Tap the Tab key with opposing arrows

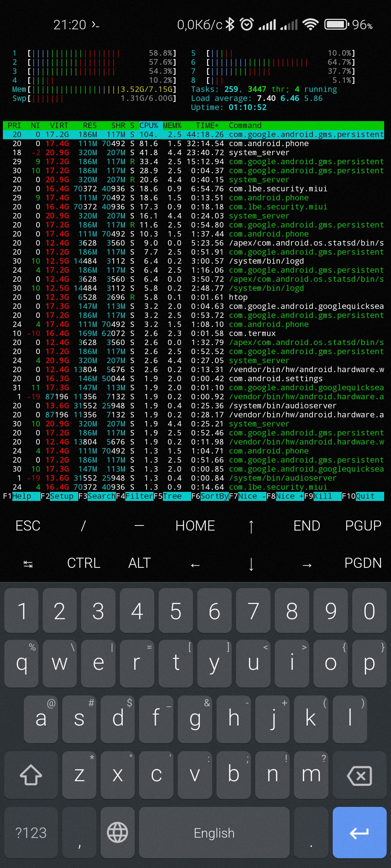(x=28, y=564)
